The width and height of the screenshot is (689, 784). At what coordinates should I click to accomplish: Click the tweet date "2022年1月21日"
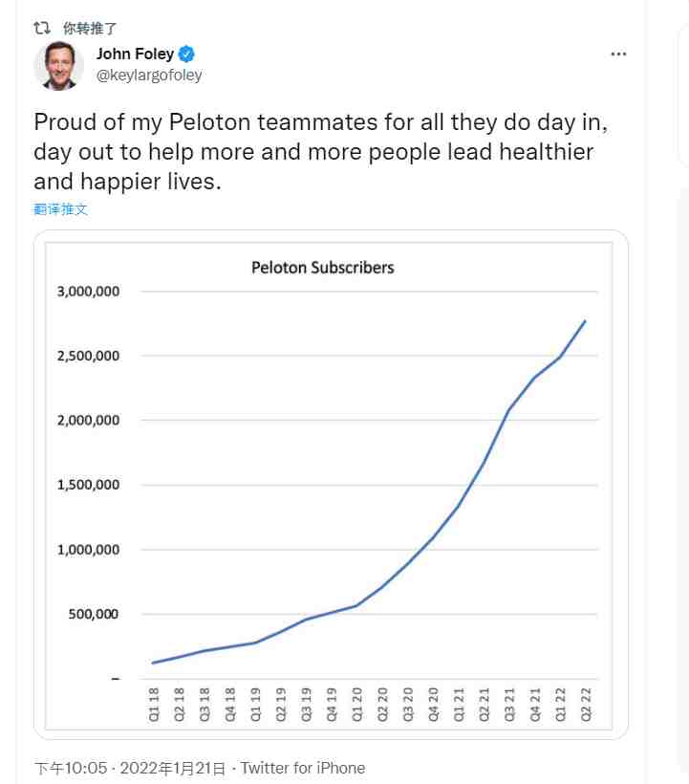[174, 768]
